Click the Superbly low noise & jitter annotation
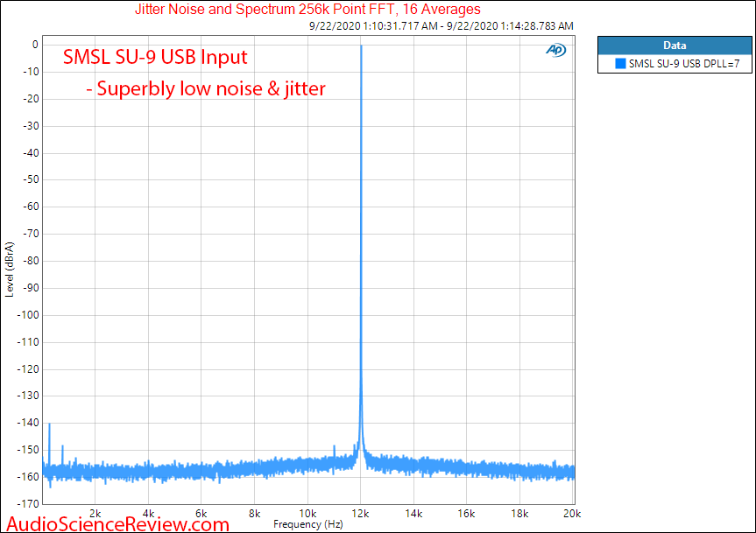This screenshot has width=756, height=533. pyautogui.click(x=207, y=88)
